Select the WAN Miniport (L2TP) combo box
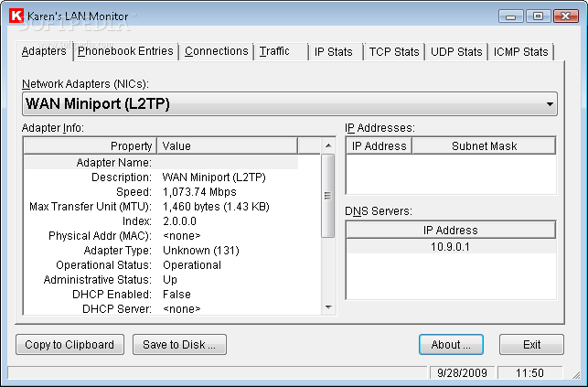 tap(290, 104)
